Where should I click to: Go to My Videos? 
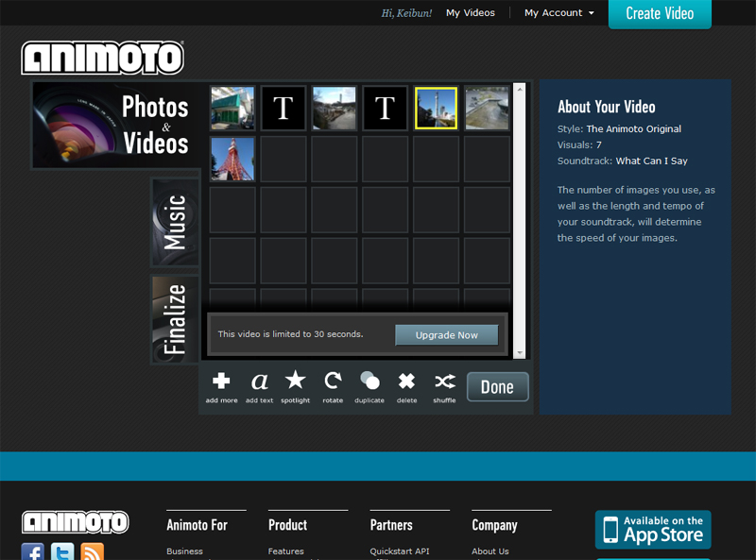pos(470,13)
